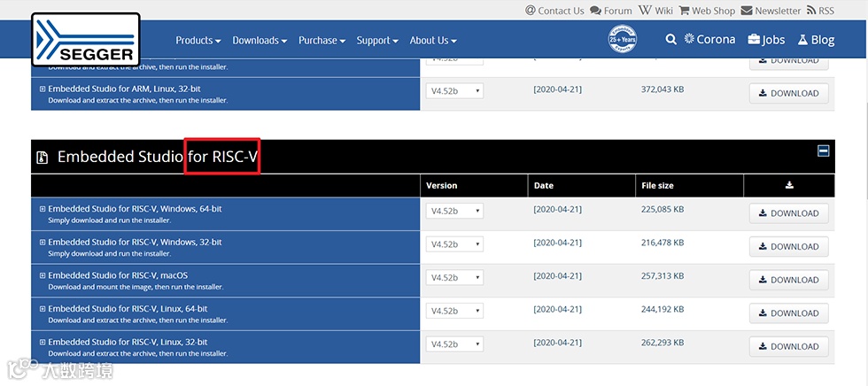The width and height of the screenshot is (868, 386).
Task: Collapse the Embedded Studio for RISC-V section
Action: coord(823,151)
